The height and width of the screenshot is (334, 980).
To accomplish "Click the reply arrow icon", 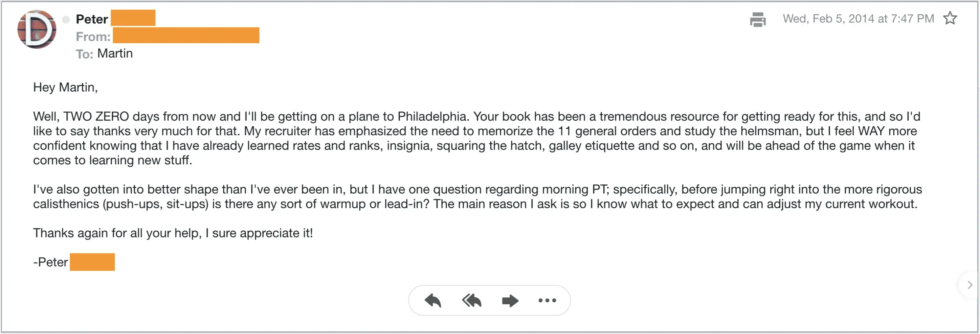I will (433, 300).
